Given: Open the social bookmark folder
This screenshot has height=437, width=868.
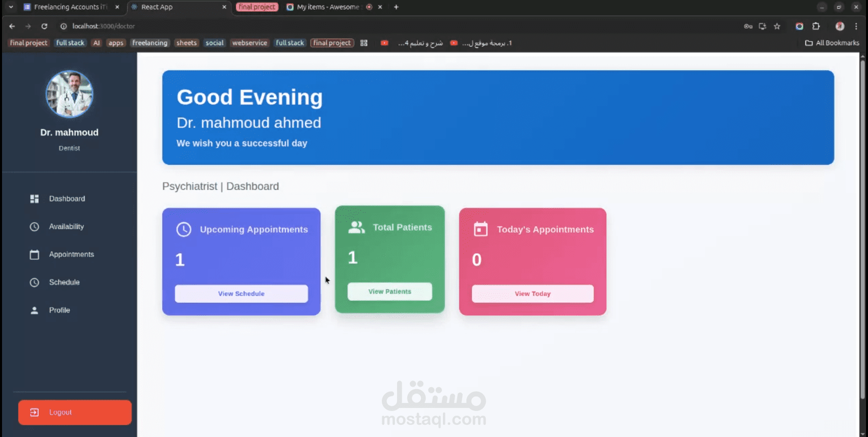Looking at the screenshot, I should [x=214, y=43].
